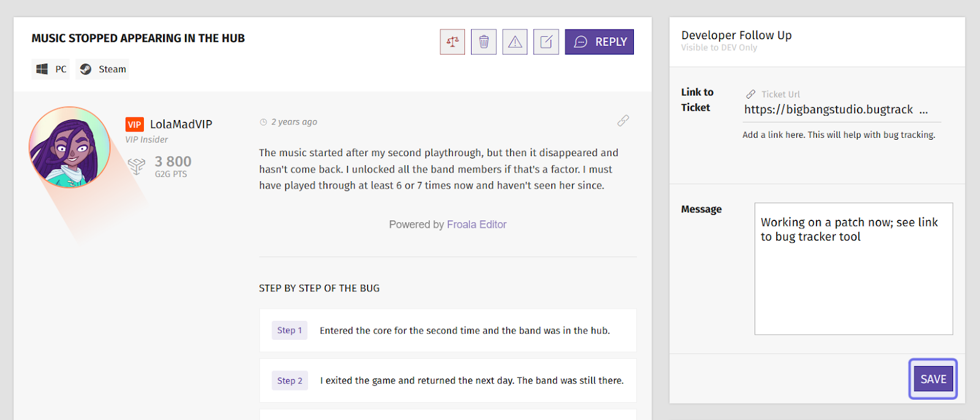
Task: Click the Step 2 badge
Action: pyautogui.click(x=290, y=380)
